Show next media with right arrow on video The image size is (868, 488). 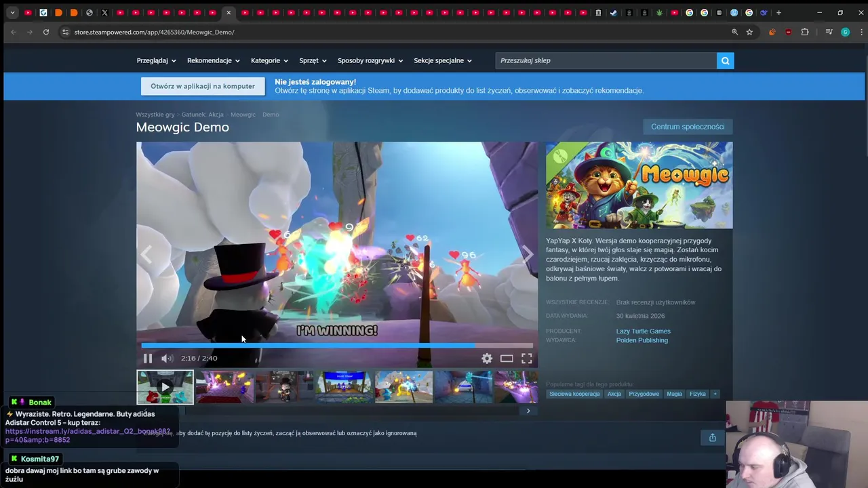[x=527, y=255]
